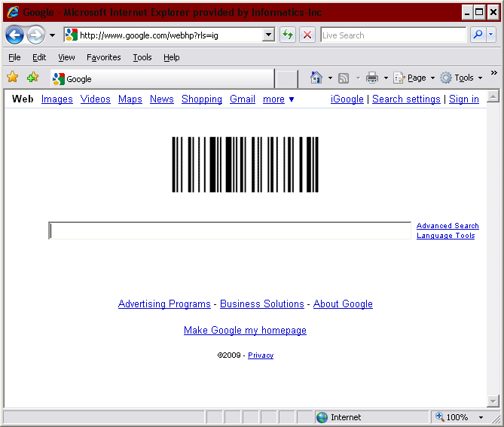Open the Images link
Image resolution: width=504 pixels, height=427 pixels.
tap(57, 99)
